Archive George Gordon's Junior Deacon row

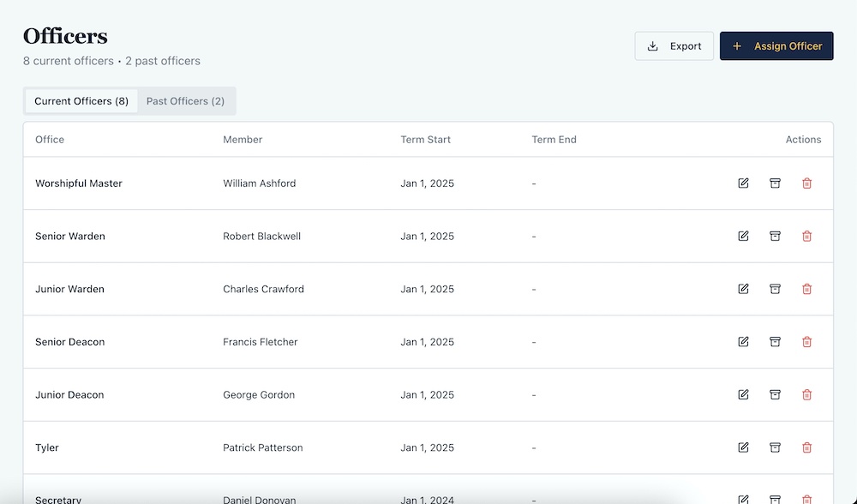tap(775, 395)
